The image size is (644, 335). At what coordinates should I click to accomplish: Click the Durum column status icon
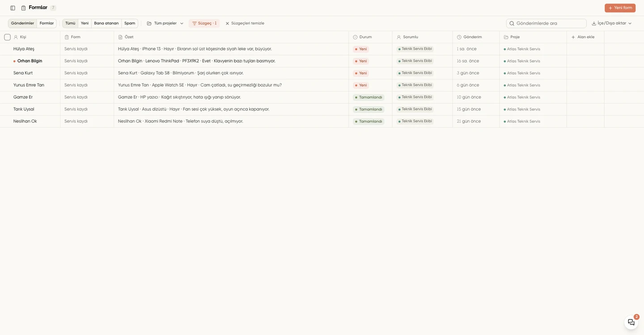(355, 37)
